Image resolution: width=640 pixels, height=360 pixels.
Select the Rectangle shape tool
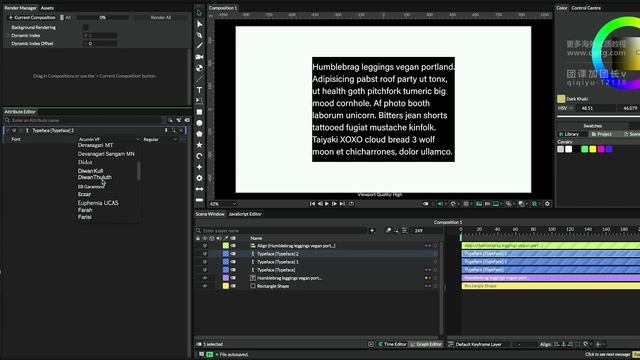coord(199,112)
